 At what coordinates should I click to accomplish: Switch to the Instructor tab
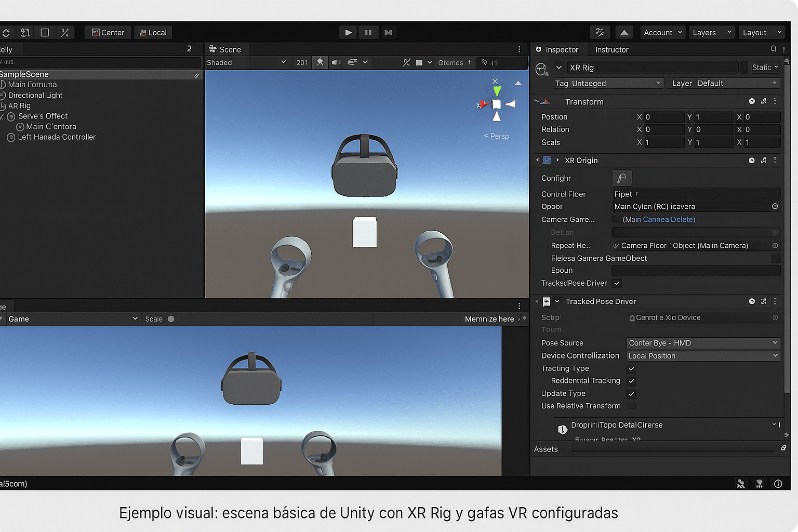tap(611, 49)
